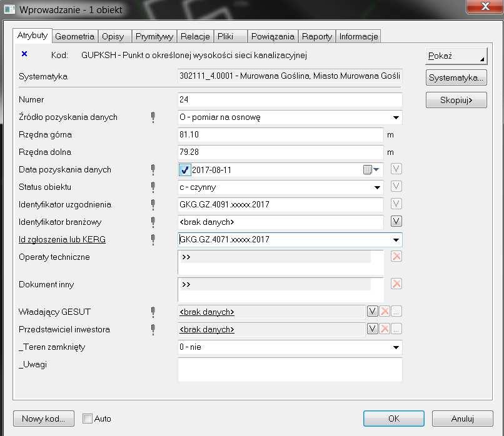Screen dimensions: 504x436
Task: Click the Skopiuj> button
Action: pos(456,100)
